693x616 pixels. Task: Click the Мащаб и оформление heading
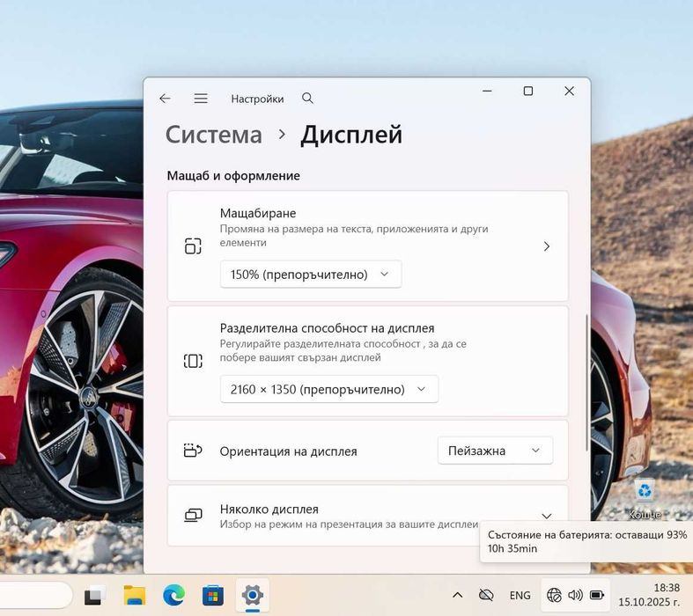(233, 176)
